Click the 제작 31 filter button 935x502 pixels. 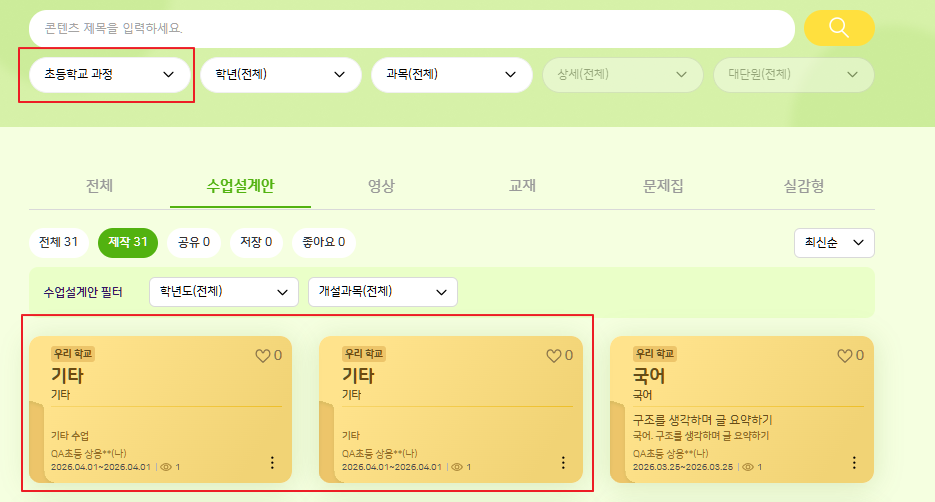tap(127, 242)
